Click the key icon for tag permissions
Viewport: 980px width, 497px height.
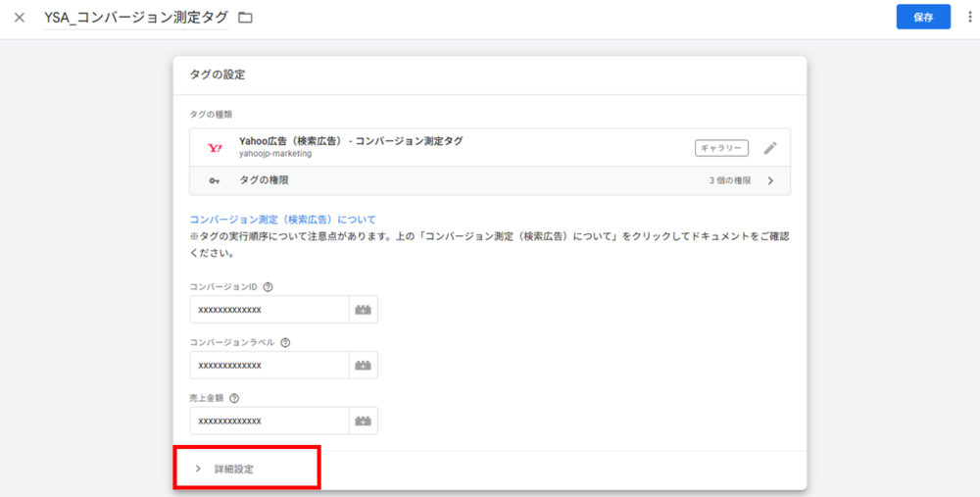(x=215, y=181)
